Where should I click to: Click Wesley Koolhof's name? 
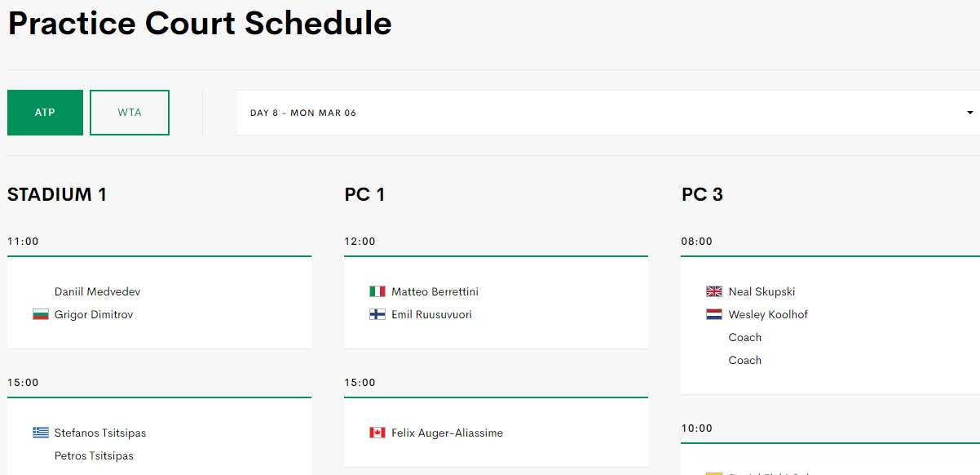768,315
